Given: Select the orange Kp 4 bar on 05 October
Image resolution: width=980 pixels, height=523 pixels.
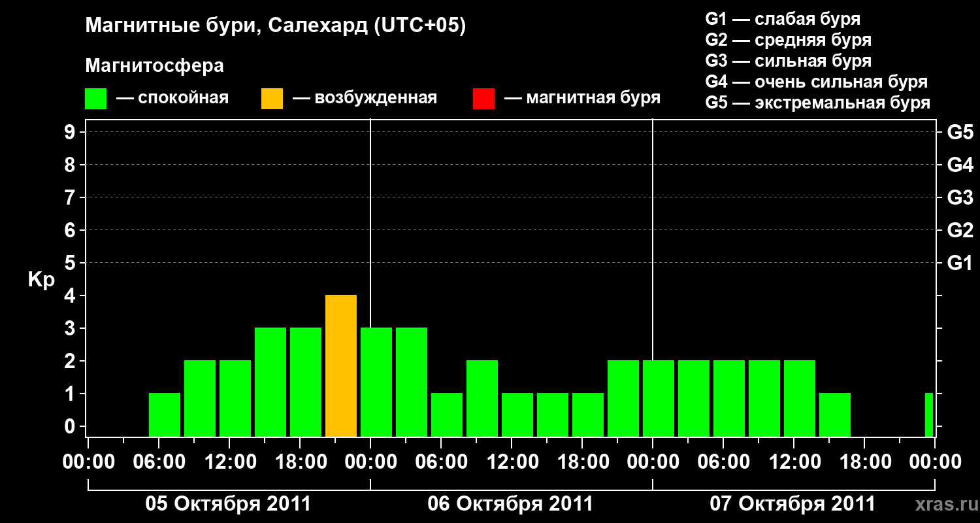Looking at the screenshot, I should (x=341, y=366).
